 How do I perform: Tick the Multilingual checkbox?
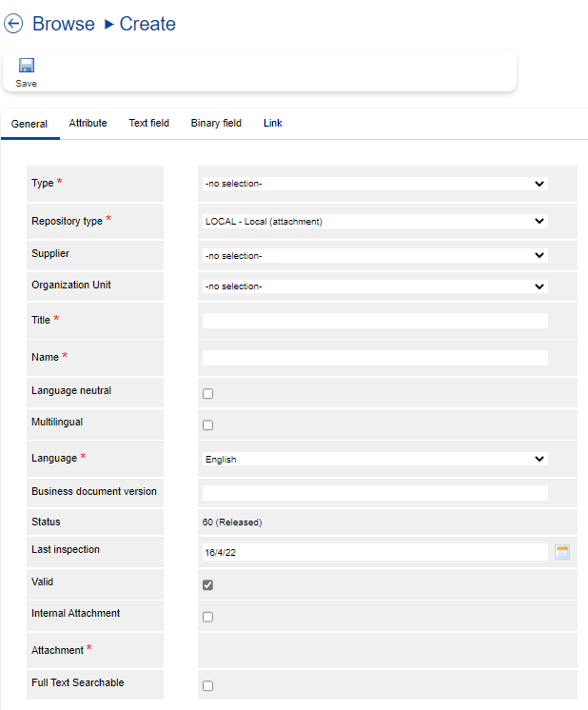tap(207, 425)
